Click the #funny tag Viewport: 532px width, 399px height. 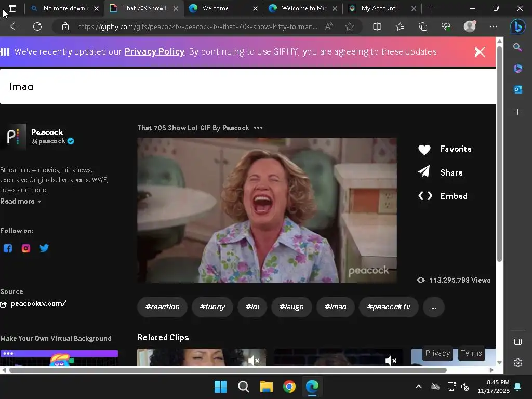coord(212,307)
